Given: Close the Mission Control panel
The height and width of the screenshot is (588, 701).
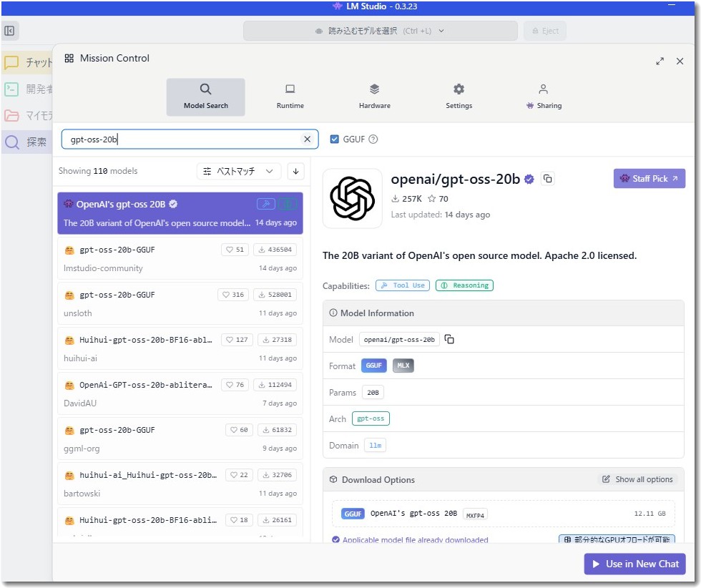Looking at the screenshot, I should 680,62.
